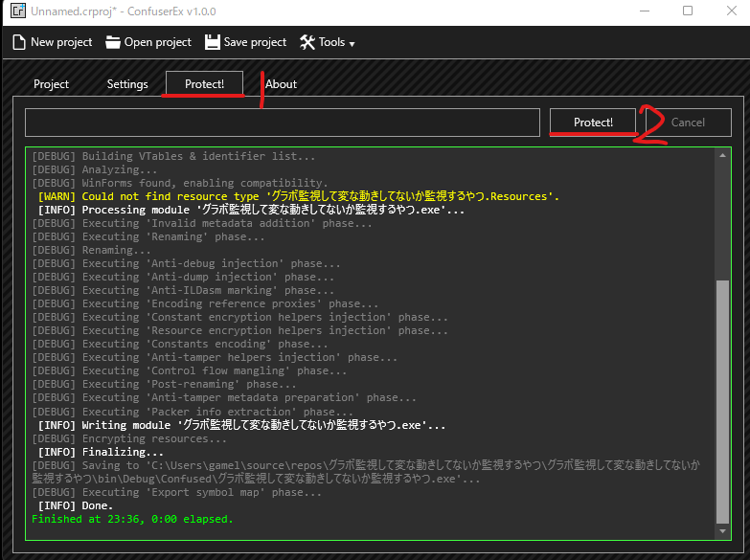The width and height of the screenshot is (750, 560).
Task: Select the 'Post-renaming' phase line
Action: (164, 384)
